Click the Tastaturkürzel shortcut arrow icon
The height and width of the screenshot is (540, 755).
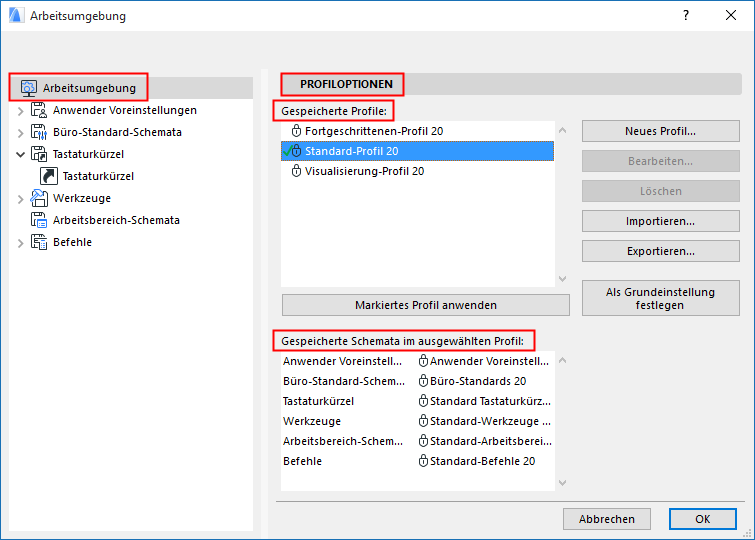point(49,176)
